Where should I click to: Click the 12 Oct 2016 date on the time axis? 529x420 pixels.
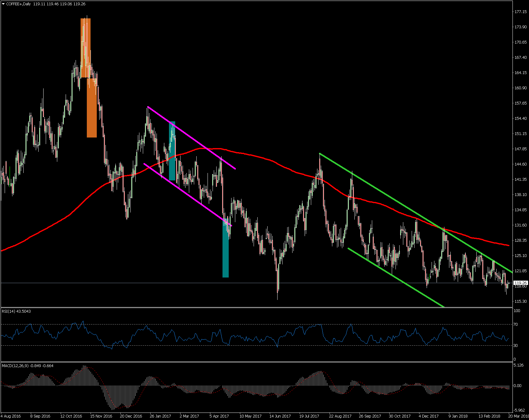(x=71, y=416)
